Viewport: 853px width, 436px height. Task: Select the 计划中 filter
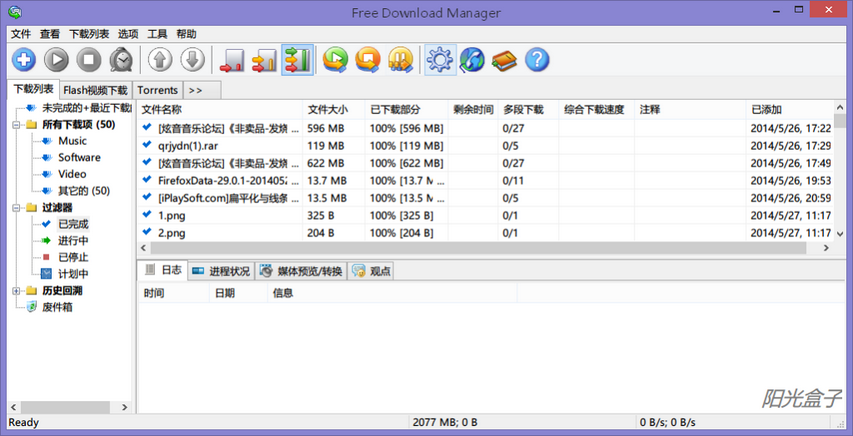pos(73,274)
